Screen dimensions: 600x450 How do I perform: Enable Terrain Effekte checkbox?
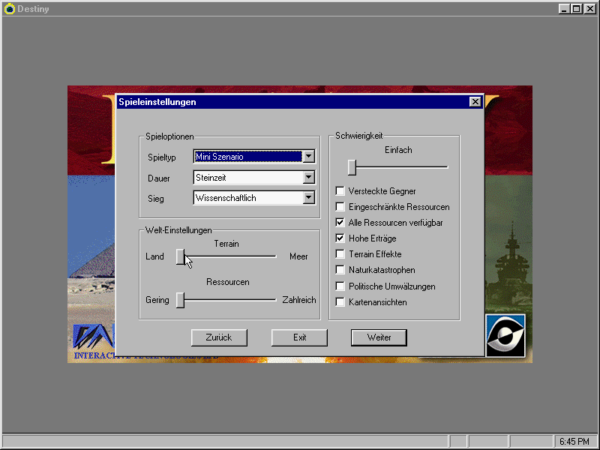[x=340, y=254]
